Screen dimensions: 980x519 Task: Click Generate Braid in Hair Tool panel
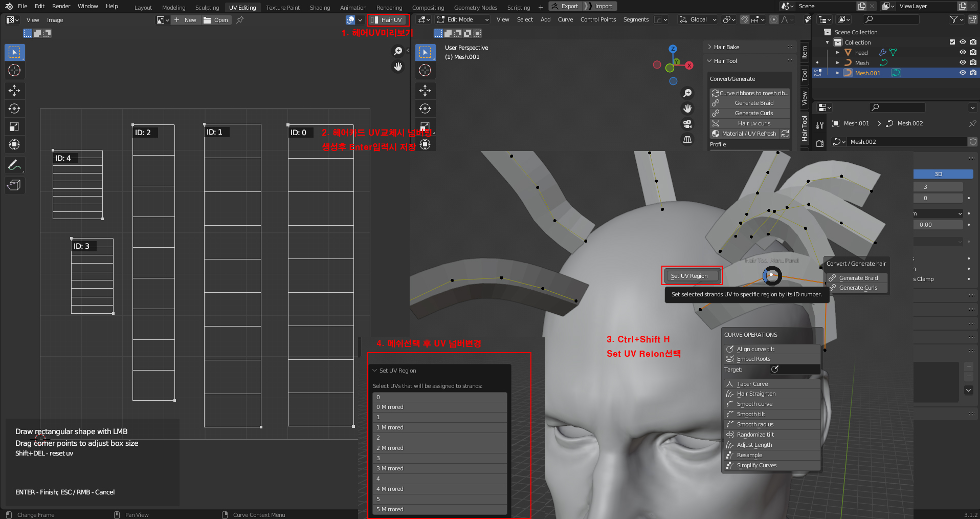click(x=754, y=103)
